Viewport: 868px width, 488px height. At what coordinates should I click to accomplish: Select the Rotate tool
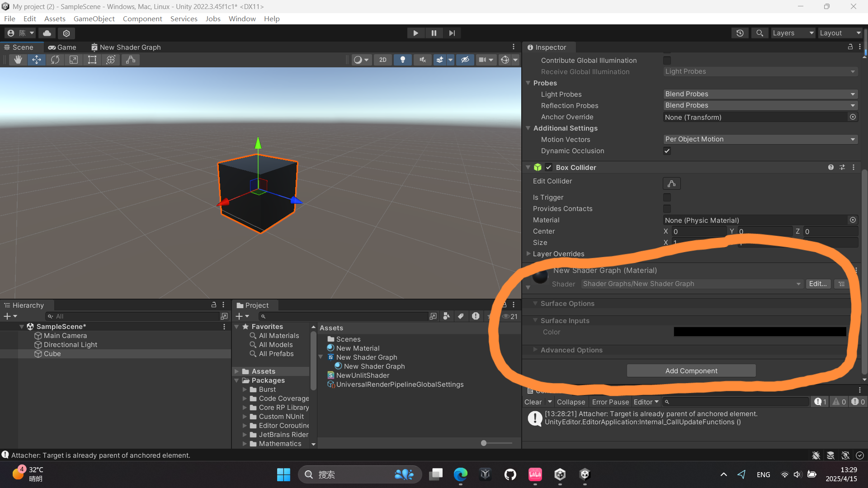[x=55, y=59]
